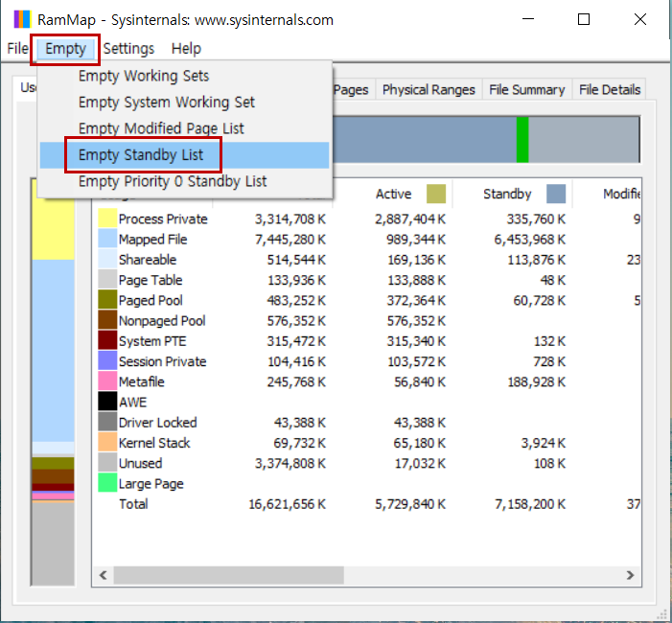Click the Mapped File color swatch
The height and width of the screenshot is (623, 672).
107,239
